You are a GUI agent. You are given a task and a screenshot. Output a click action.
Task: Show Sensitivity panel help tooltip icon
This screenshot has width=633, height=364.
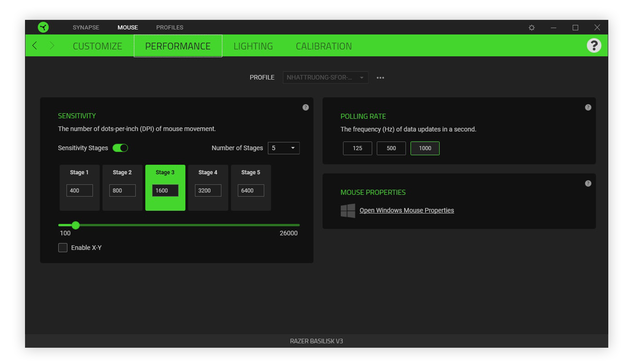305,108
